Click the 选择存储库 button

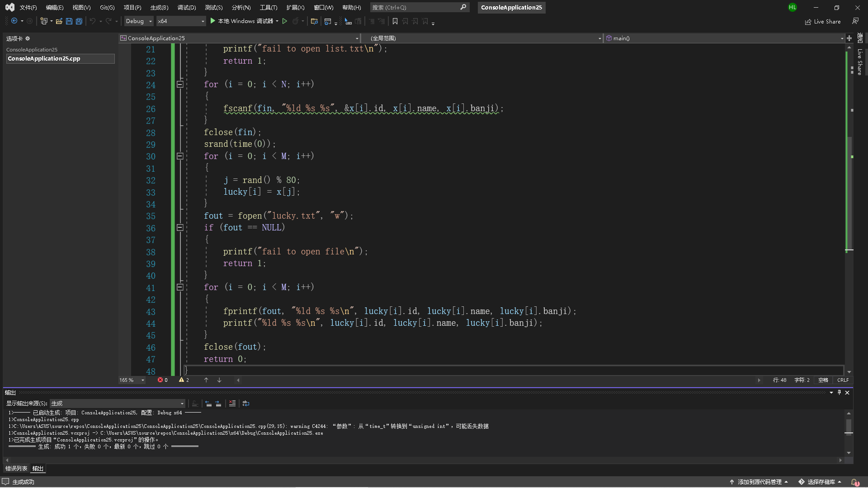pos(821,482)
